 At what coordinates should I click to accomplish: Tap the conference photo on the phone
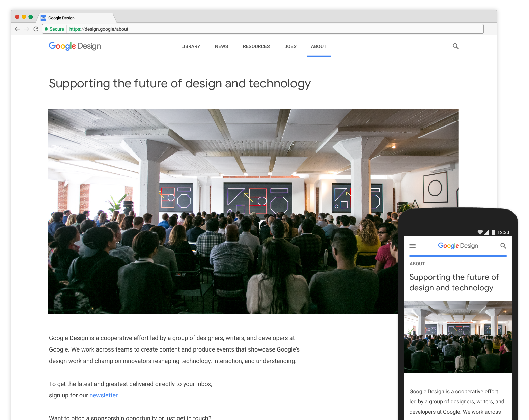tap(458, 337)
